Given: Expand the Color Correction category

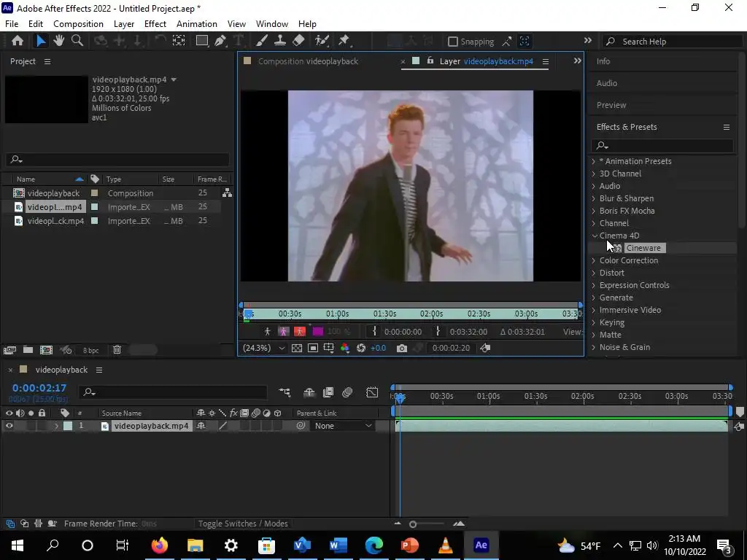Looking at the screenshot, I should point(594,260).
